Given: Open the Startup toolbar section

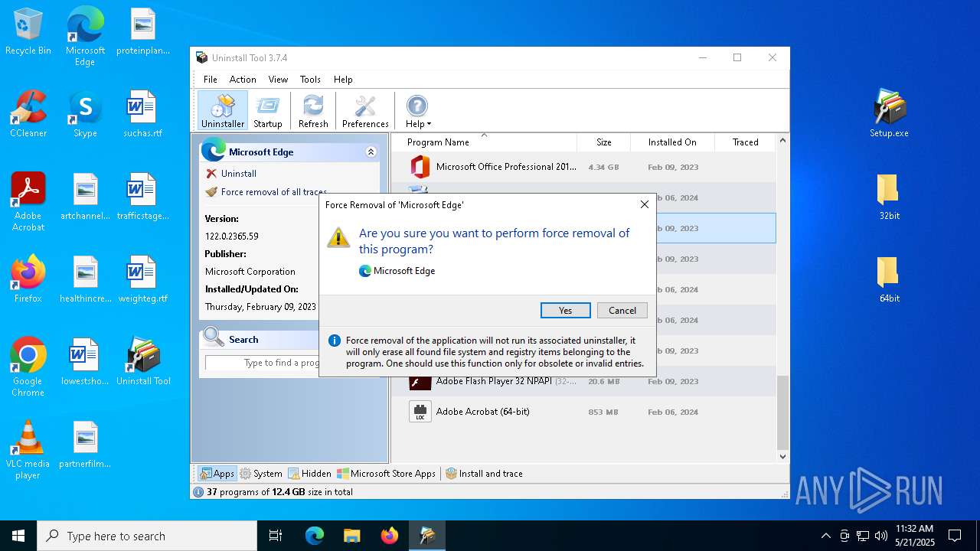Looking at the screenshot, I should (x=268, y=111).
